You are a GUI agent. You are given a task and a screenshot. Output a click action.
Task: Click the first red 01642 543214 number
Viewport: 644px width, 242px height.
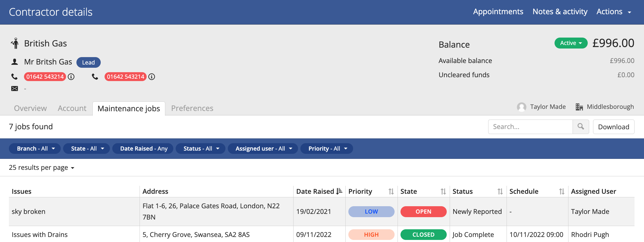coord(45,77)
